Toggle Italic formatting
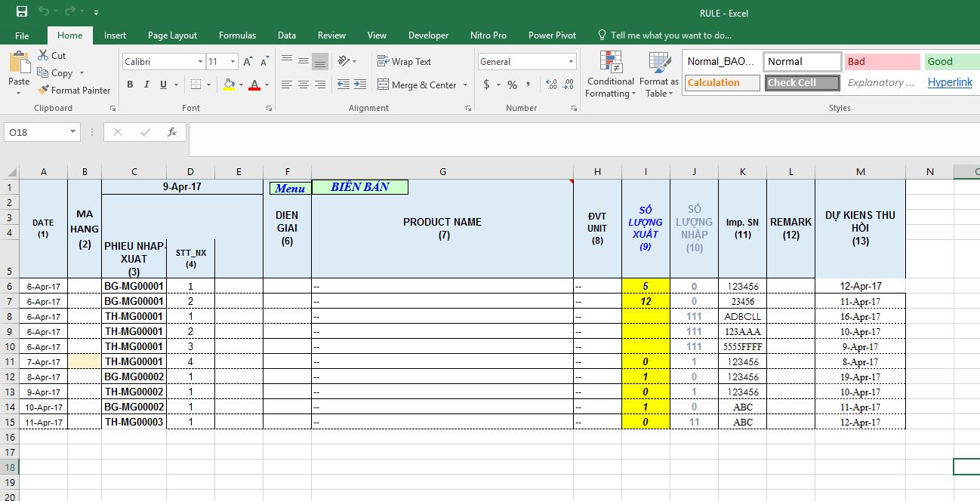980x501 pixels. 146,85
